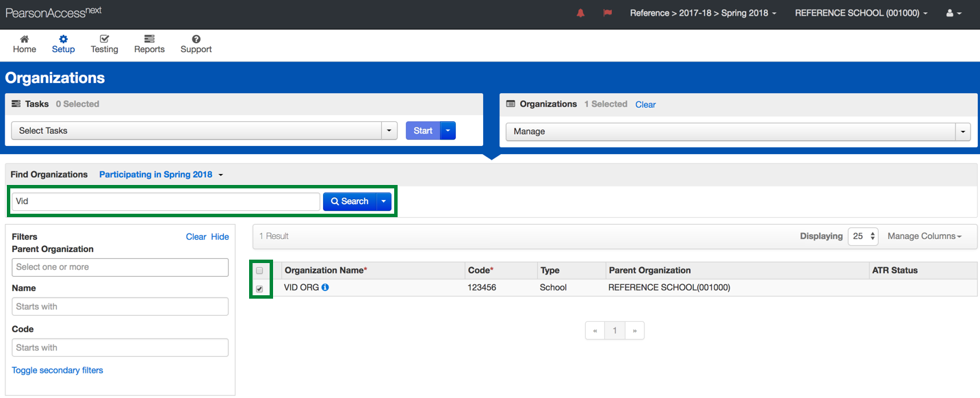980x398 pixels.
Task: Open Setup gear icon menu
Action: 63,45
